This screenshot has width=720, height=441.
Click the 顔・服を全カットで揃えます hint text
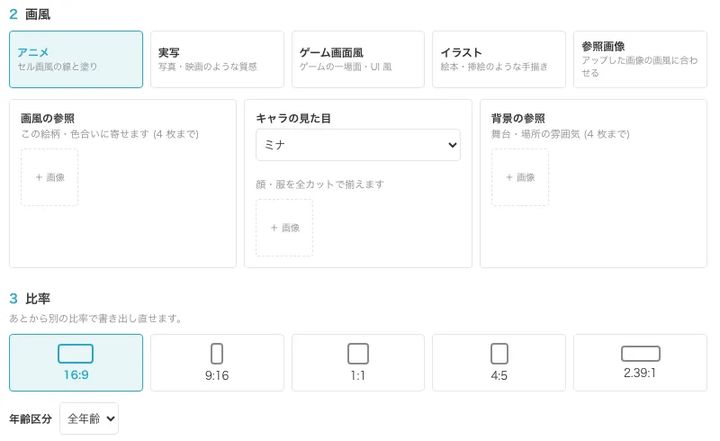(x=320, y=184)
